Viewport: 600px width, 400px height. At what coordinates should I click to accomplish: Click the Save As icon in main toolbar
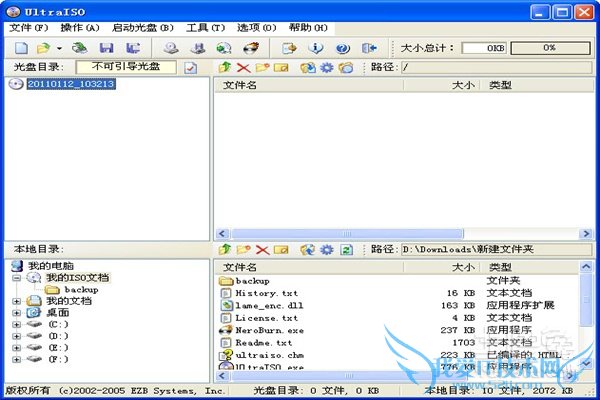click(133, 48)
